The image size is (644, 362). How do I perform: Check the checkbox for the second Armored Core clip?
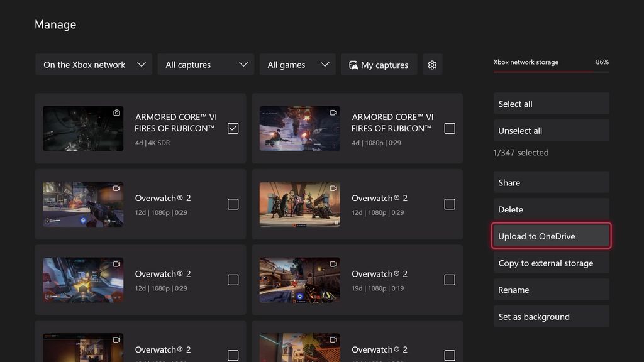click(x=450, y=128)
